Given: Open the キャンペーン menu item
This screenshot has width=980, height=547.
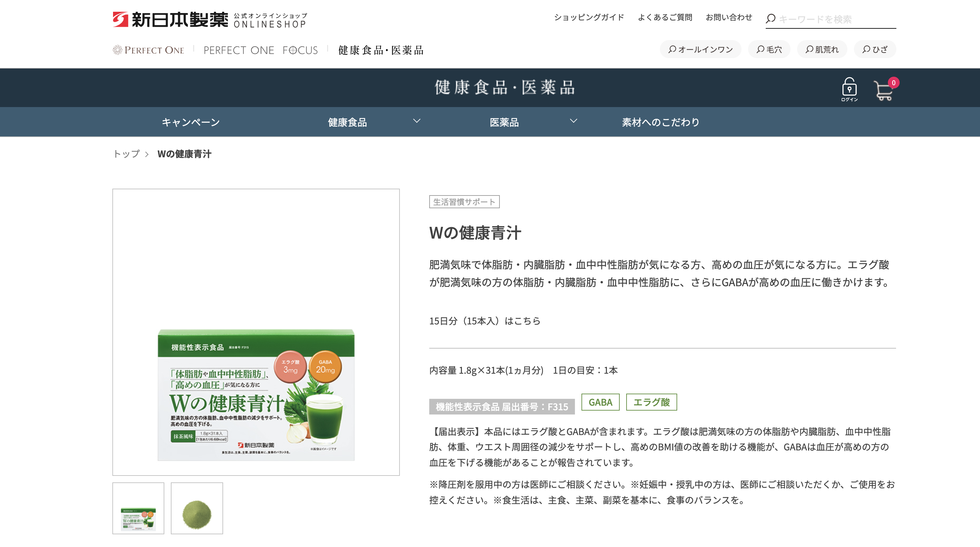Looking at the screenshot, I should pos(190,122).
